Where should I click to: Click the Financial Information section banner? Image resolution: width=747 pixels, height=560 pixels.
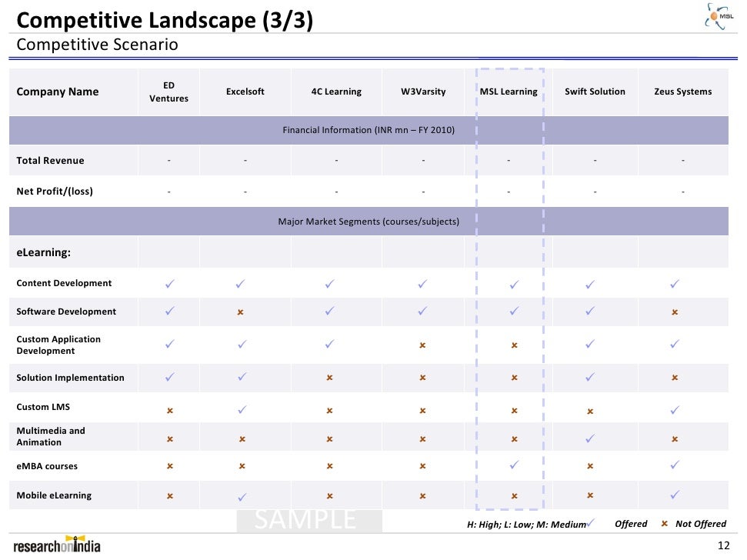[x=368, y=130]
